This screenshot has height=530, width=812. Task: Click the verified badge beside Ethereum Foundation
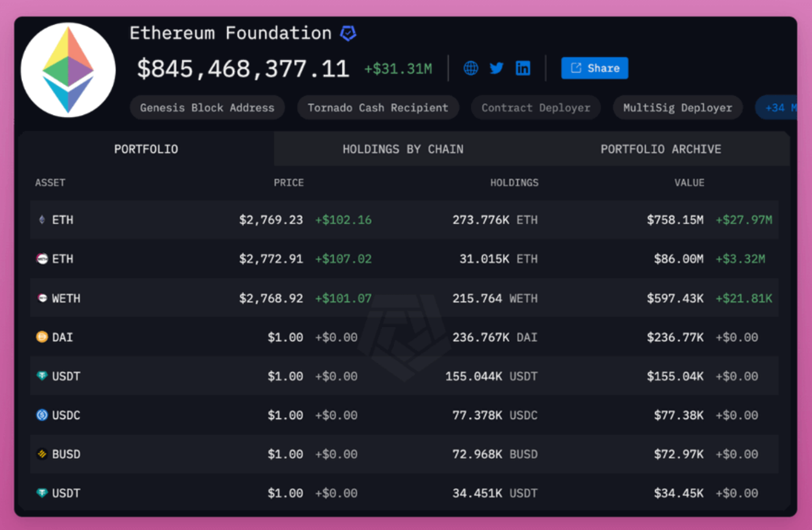pos(348,33)
